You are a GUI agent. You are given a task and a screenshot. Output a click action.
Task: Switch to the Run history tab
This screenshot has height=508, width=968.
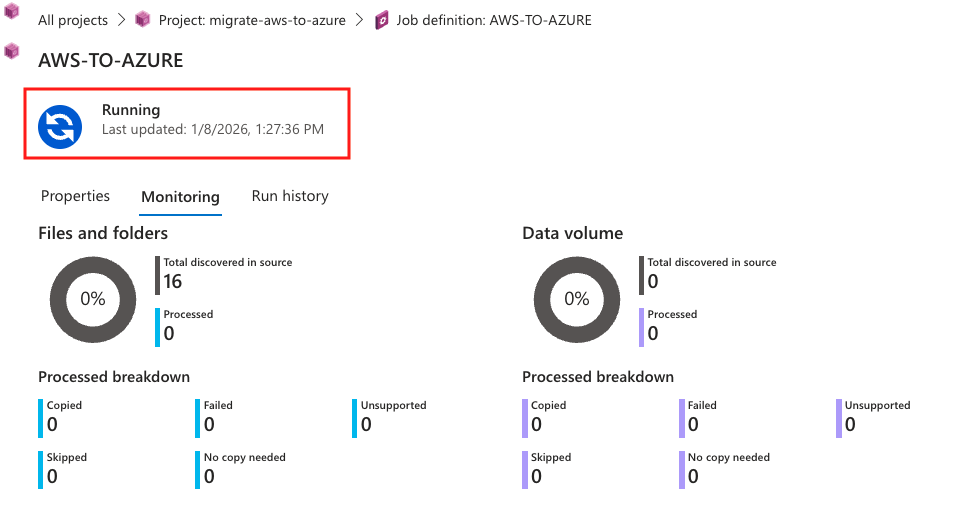[x=290, y=196]
